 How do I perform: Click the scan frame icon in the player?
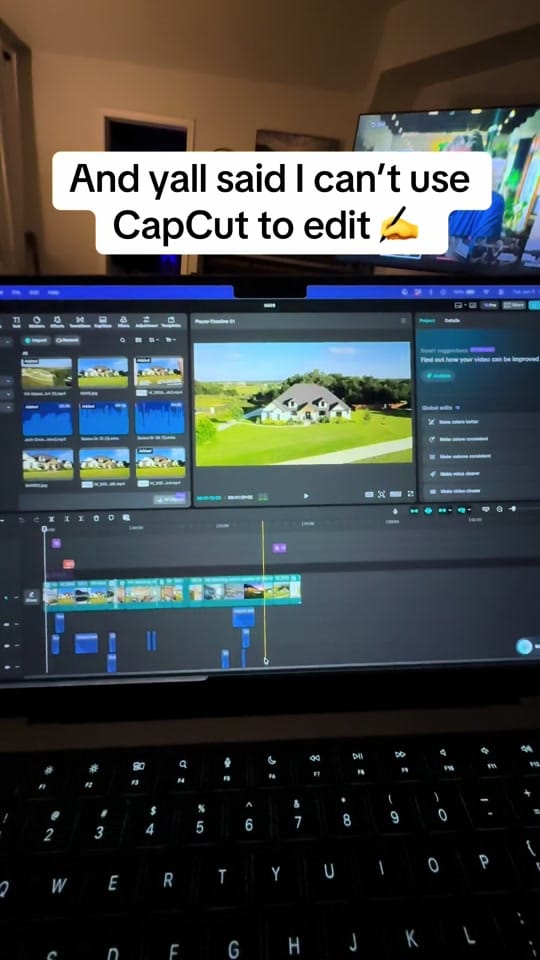(381, 493)
